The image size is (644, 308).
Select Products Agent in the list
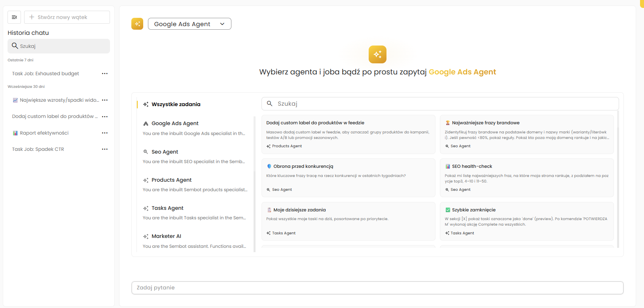click(171, 180)
